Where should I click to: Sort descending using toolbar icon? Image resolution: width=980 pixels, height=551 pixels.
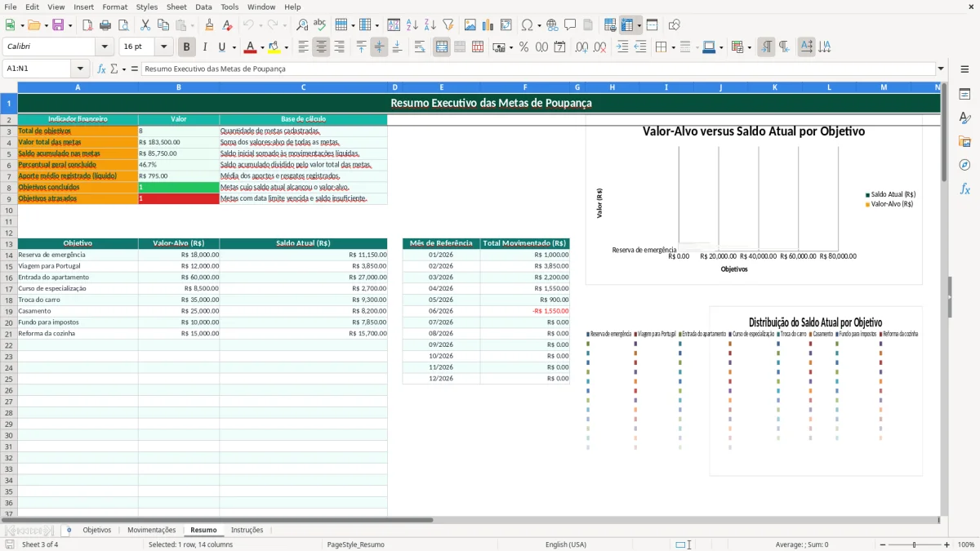click(430, 25)
